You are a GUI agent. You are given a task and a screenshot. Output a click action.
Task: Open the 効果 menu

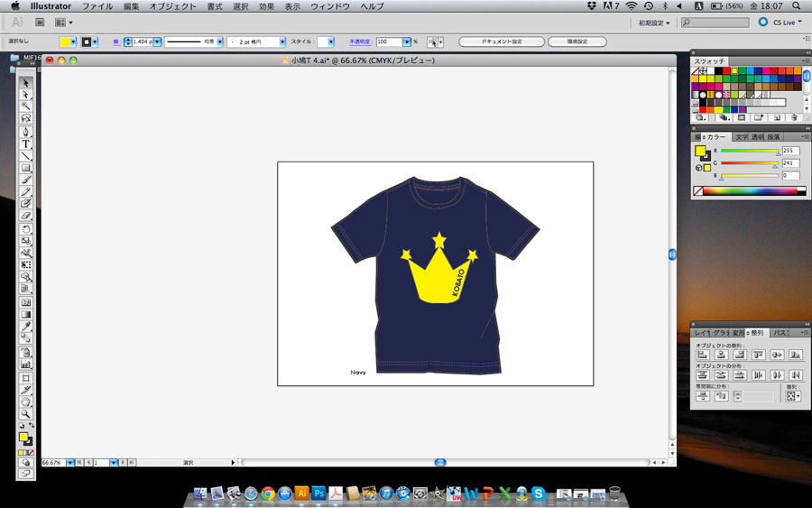click(266, 6)
